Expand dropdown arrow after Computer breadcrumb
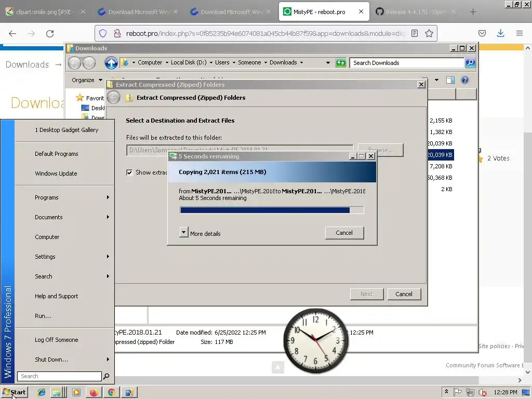Image resolution: width=532 pixels, height=399 pixels. coord(167,63)
